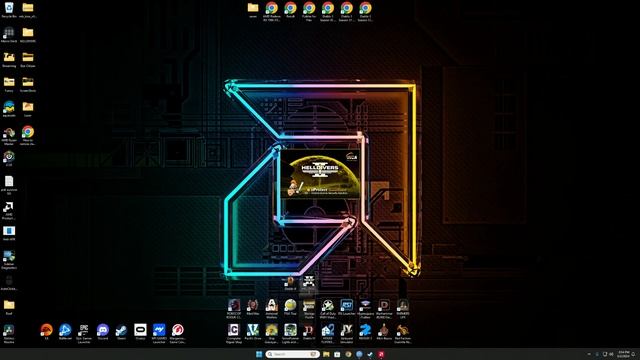Launch the EA app desktop shortcut
Image resolution: width=640 pixels, height=360 pixels.
(x=47, y=332)
